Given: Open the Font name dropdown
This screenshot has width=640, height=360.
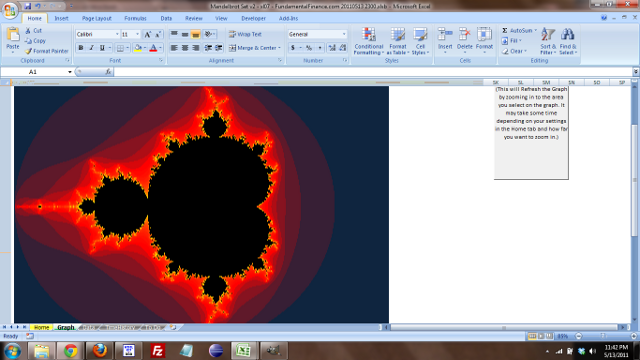Looking at the screenshot, I should (x=117, y=34).
